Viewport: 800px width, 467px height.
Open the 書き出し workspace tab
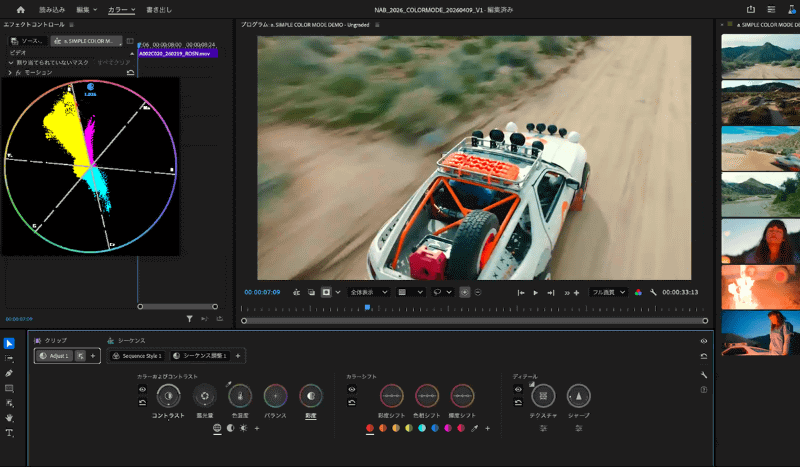[x=161, y=9]
